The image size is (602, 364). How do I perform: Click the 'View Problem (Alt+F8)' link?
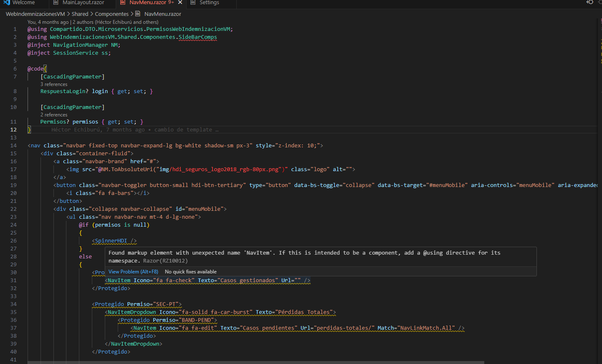point(133,271)
